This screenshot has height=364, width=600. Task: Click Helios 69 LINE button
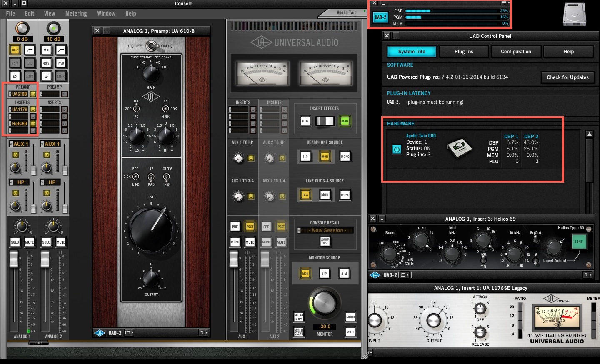579,242
